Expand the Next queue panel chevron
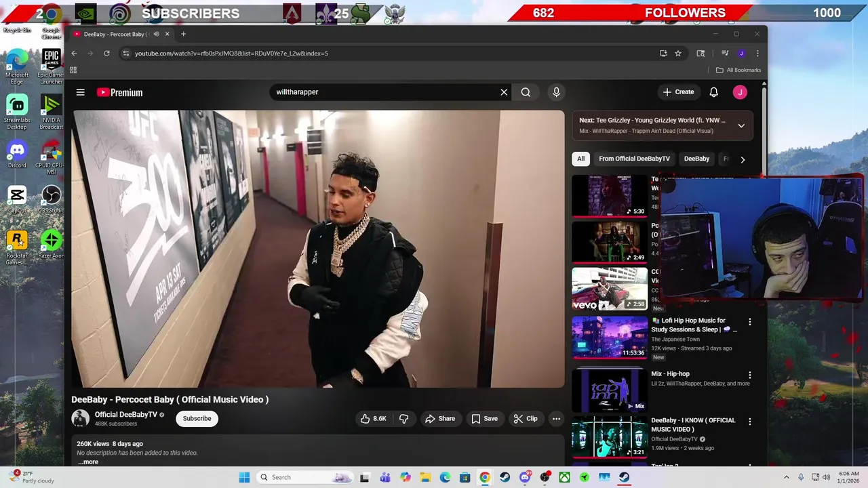The height and width of the screenshot is (488, 868). click(741, 125)
